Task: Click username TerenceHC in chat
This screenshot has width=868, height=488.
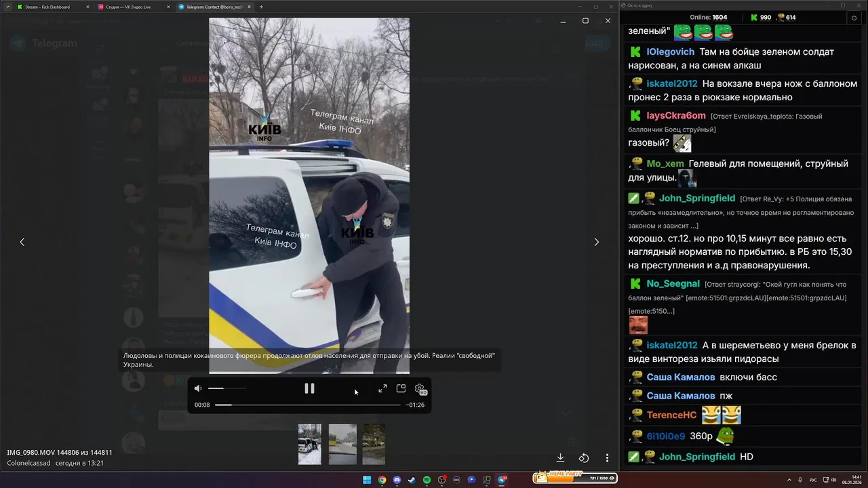Action: point(671,415)
